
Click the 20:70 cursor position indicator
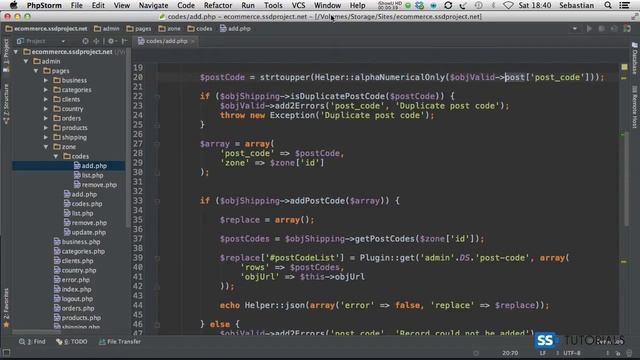tap(510, 353)
